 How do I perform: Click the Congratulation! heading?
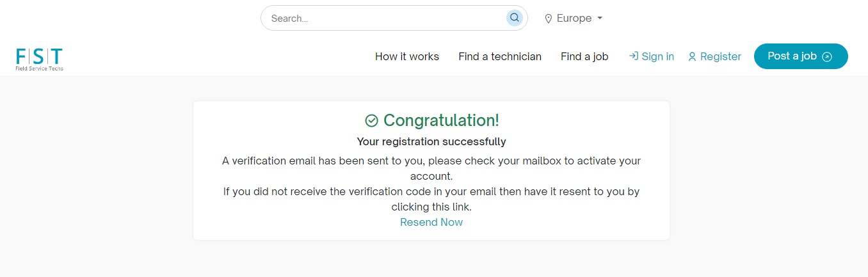tap(441, 120)
